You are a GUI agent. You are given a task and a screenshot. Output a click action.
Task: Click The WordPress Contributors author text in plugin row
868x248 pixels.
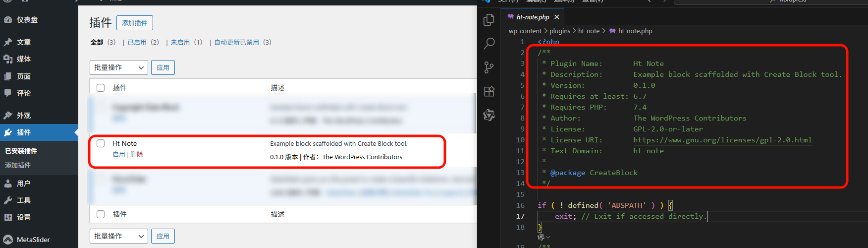click(x=362, y=157)
